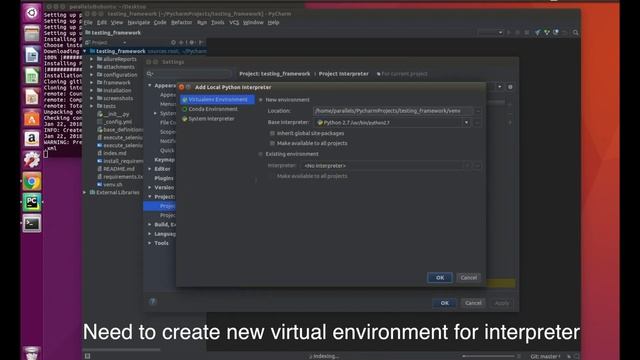Select Existing environment radio button

(261, 154)
